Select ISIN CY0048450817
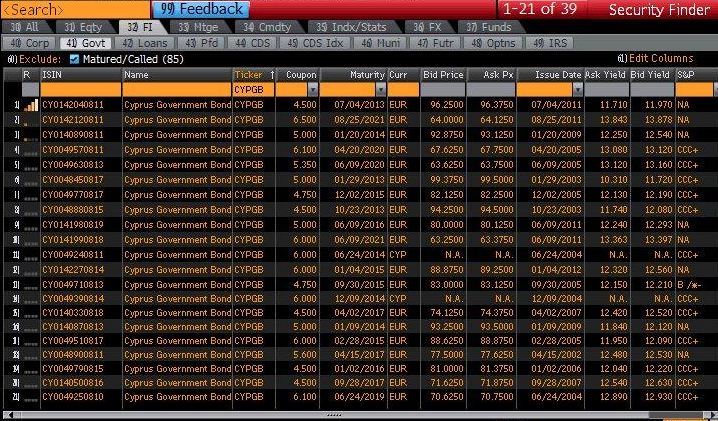The image size is (718, 421). 73,180
